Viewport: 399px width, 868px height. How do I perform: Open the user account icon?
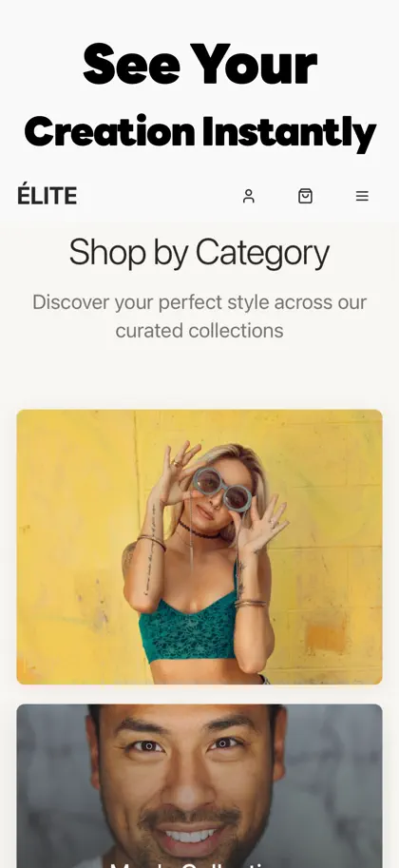[x=249, y=196]
